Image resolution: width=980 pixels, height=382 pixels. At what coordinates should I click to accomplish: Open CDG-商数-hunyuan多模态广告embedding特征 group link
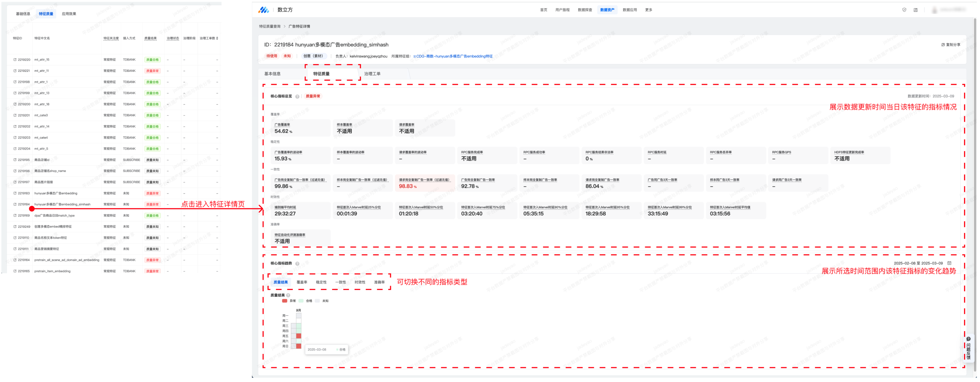point(454,56)
